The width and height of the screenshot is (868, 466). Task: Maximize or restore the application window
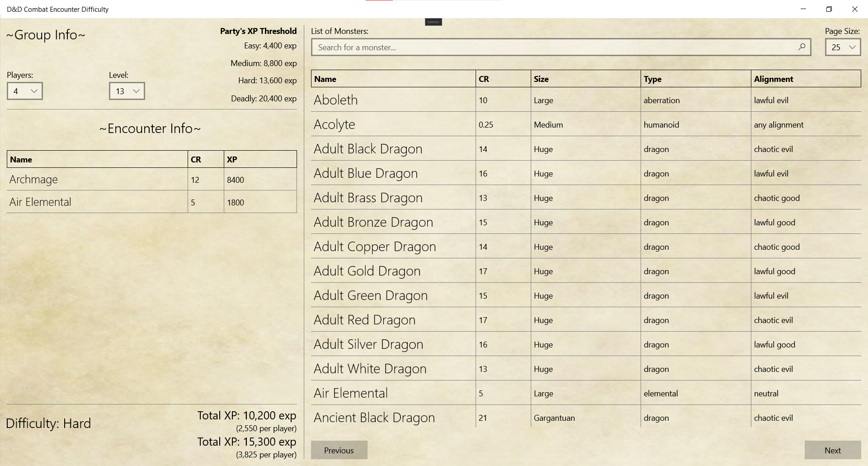point(829,9)
